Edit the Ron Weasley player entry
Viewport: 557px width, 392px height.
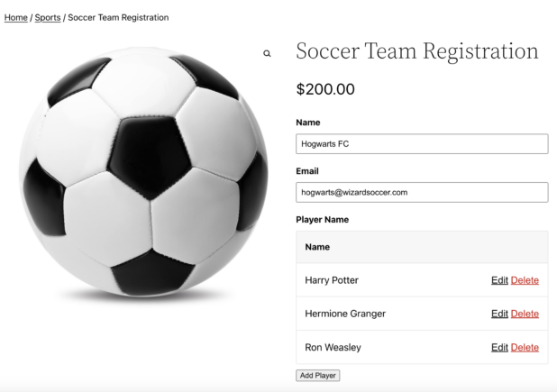(499, 347)
